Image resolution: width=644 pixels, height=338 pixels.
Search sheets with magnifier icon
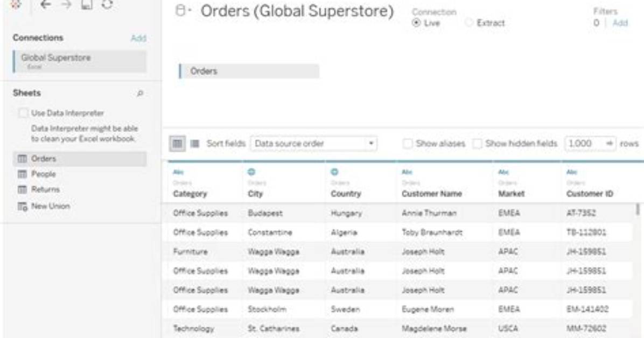(140, 94)
